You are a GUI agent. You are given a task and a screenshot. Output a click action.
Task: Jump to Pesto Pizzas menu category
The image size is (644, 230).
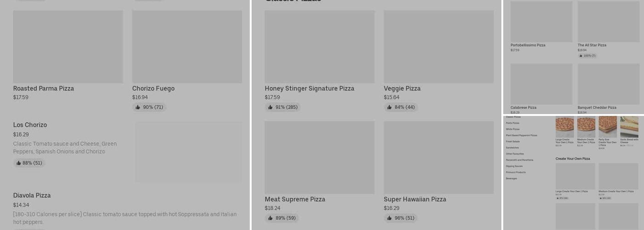tap(512, 123)
